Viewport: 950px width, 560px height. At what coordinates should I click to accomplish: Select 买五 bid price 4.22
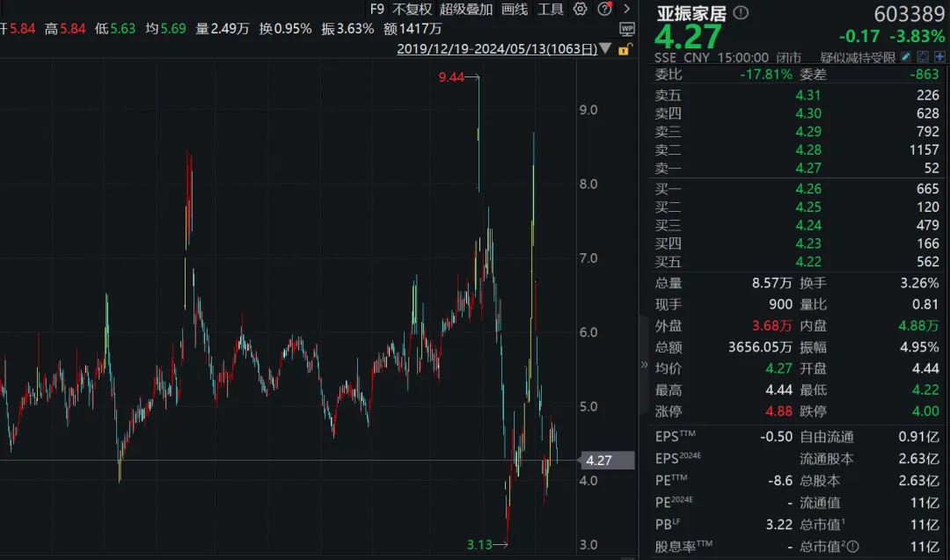coord(808,261)
